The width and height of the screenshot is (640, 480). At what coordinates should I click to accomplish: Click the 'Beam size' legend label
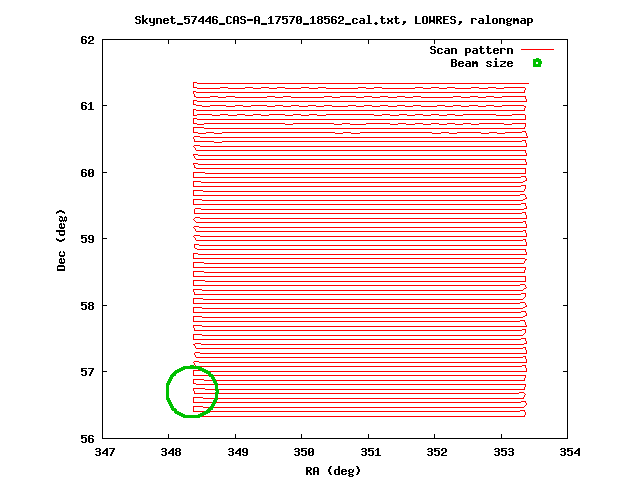[482, 63]
